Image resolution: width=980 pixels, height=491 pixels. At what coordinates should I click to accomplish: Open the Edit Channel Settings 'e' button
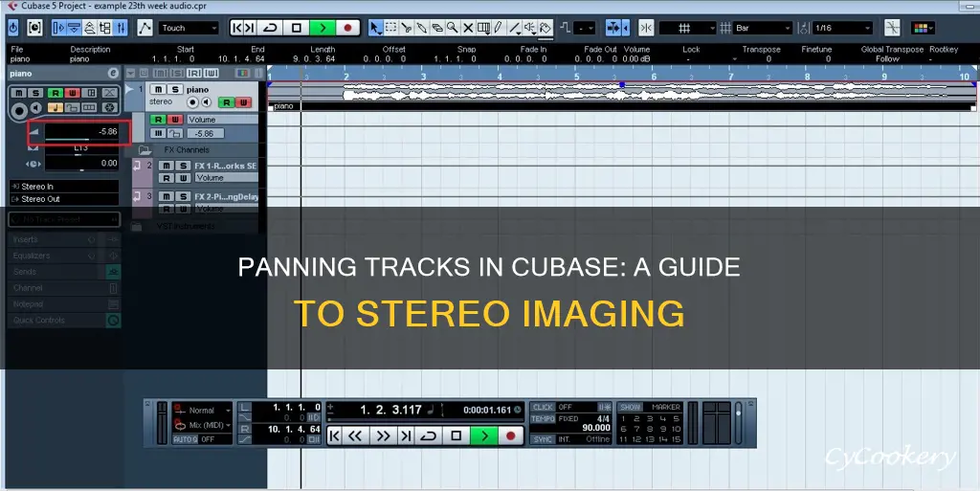point(113,73)
